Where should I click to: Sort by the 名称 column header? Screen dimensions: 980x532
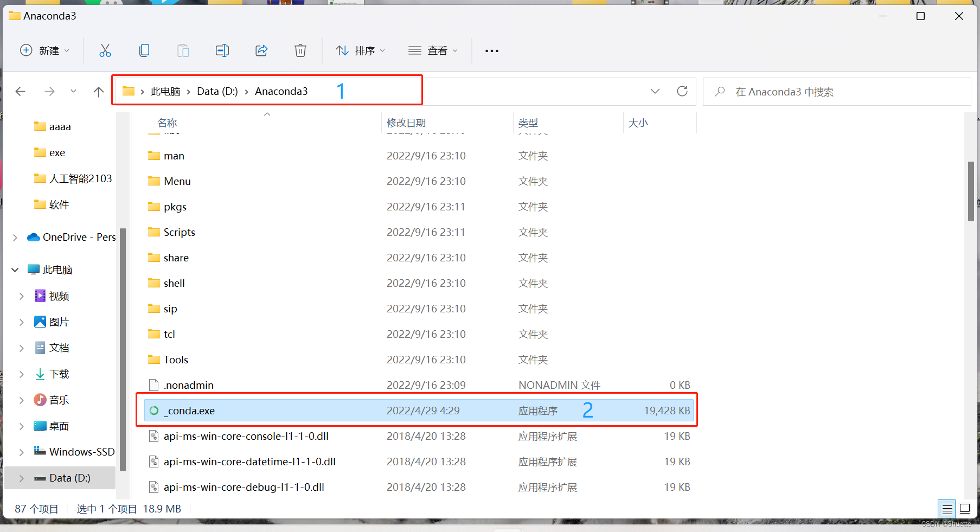pyautogui.click(x=167, y=123)
